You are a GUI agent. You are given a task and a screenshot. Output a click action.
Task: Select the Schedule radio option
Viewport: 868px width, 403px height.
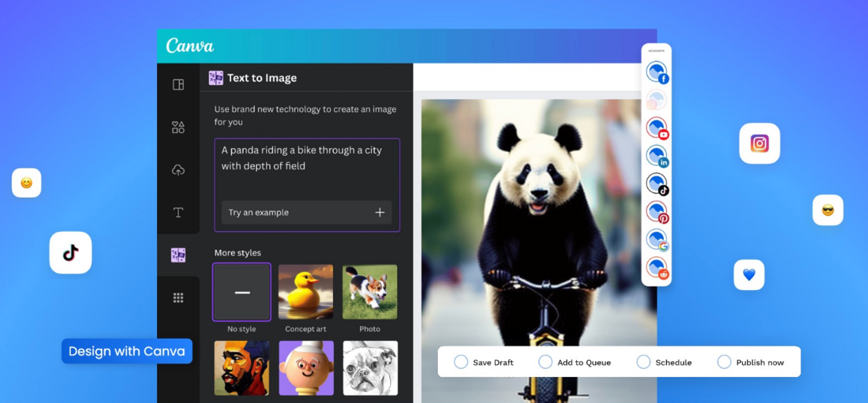coord(643,362)
